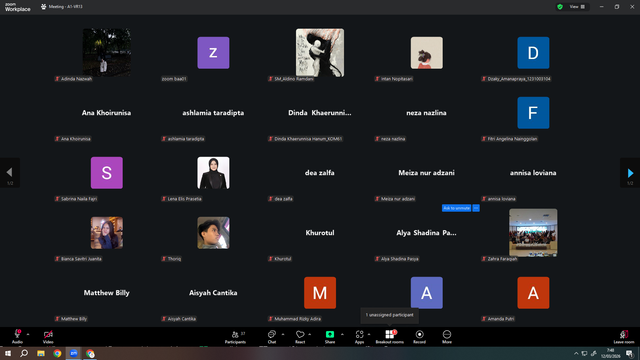
Task: Click the Leave room button
Action: coord(624,337)
